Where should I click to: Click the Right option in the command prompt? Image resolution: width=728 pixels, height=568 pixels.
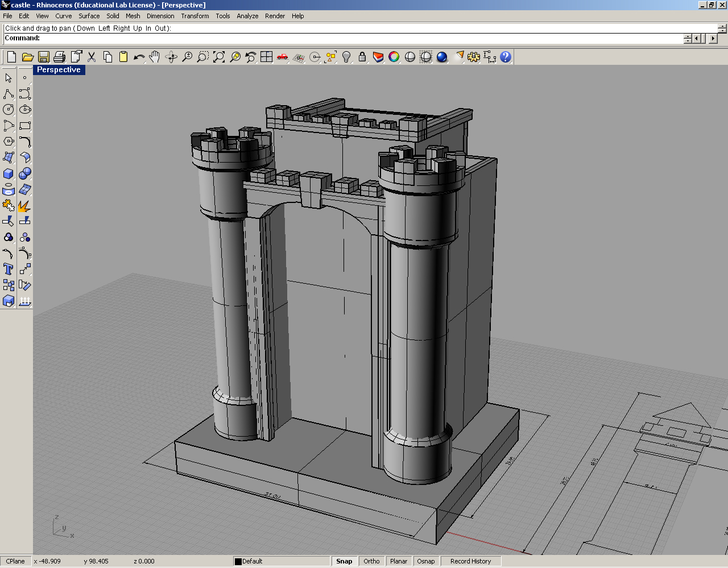pos(121,28)
